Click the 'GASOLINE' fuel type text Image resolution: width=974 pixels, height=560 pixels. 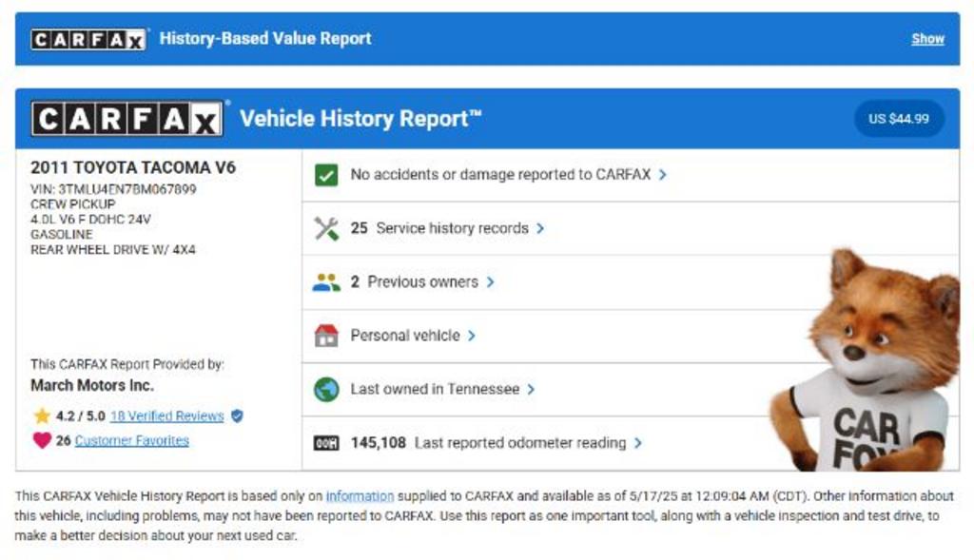pos(62,234)
